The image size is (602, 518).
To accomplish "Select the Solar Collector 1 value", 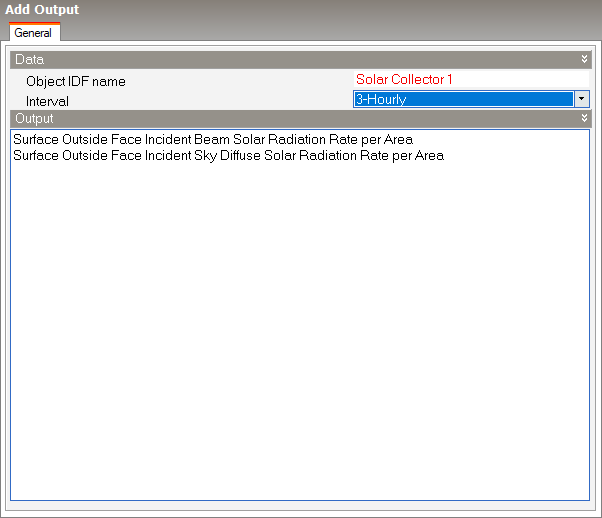I will tap(404, 80).
